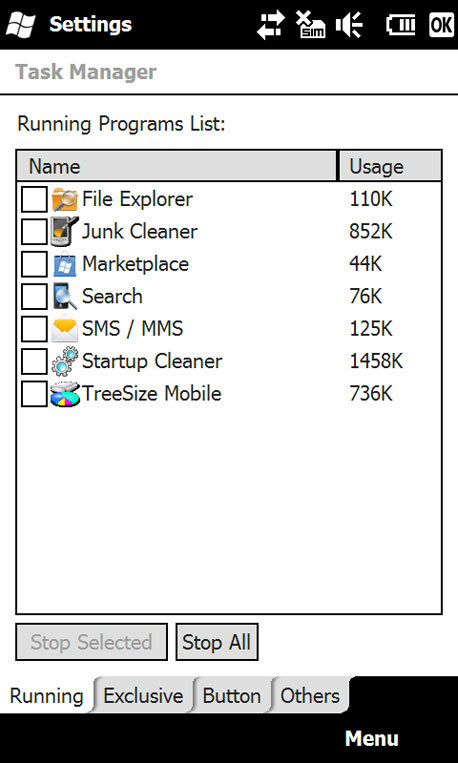Click the Marketplace shopping bag icon
458x763 pixels.
point(64,264)
